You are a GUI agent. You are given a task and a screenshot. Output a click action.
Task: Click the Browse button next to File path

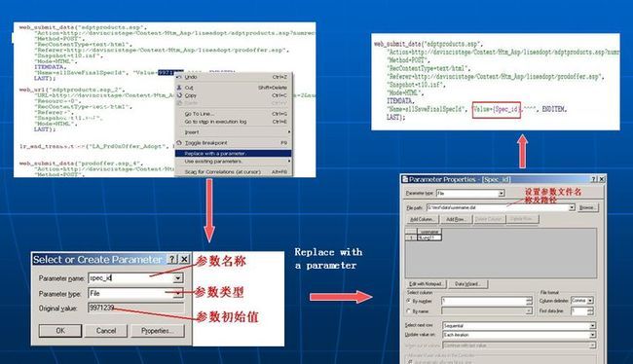(x=587, y=207)
